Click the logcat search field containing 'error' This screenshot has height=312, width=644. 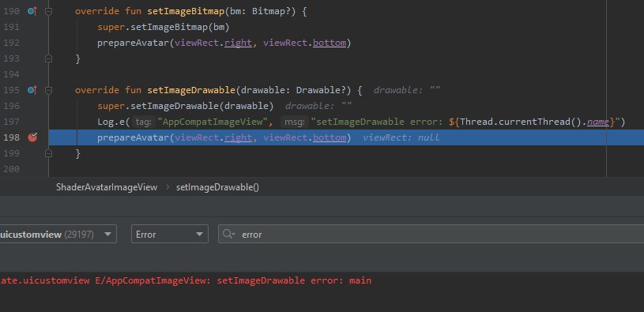[x=431, y=234]
